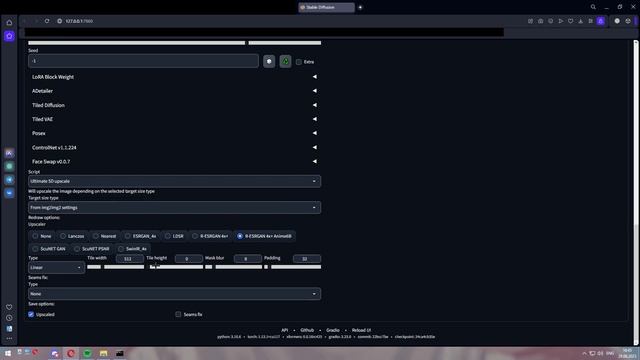640x360 pixels.
Task: Click the browser address bar URL
Action: click(x=79, y=21)
